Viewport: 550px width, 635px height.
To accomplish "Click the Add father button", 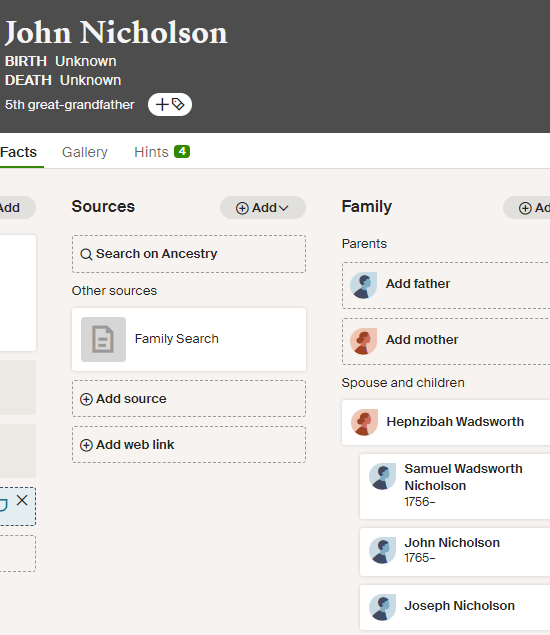I will [x=446, y=286].
